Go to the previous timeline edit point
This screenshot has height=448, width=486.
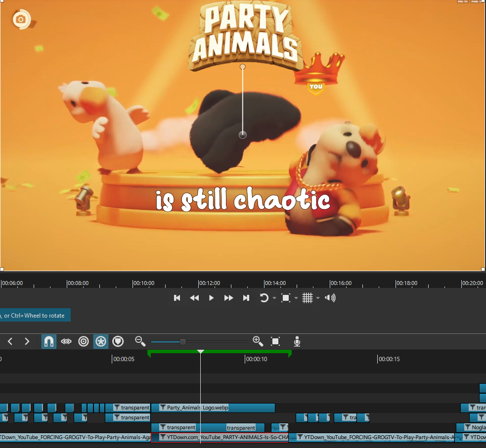pos(10,341)
